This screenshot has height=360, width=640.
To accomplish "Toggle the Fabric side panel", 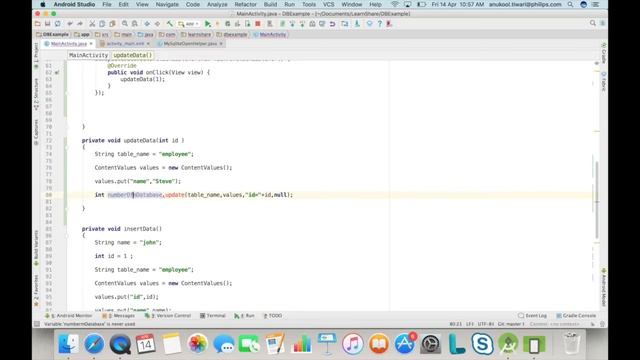I will click(603, 81).
